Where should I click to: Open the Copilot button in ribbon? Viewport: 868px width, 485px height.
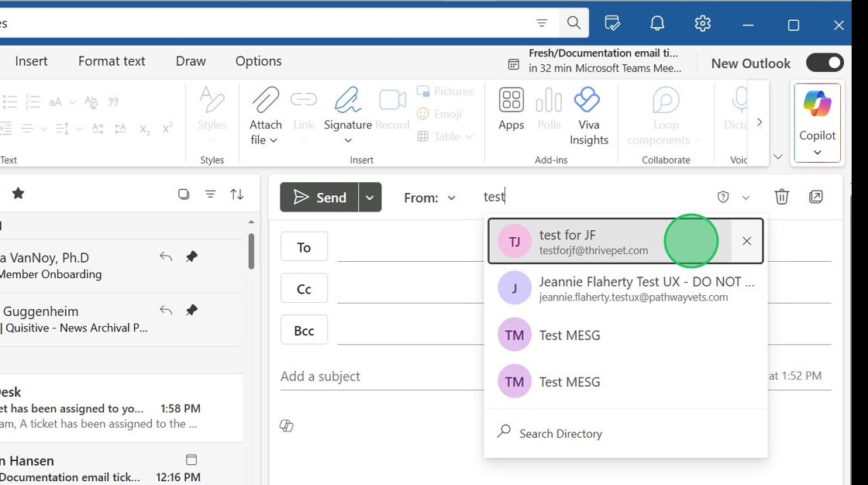[817, 122]
